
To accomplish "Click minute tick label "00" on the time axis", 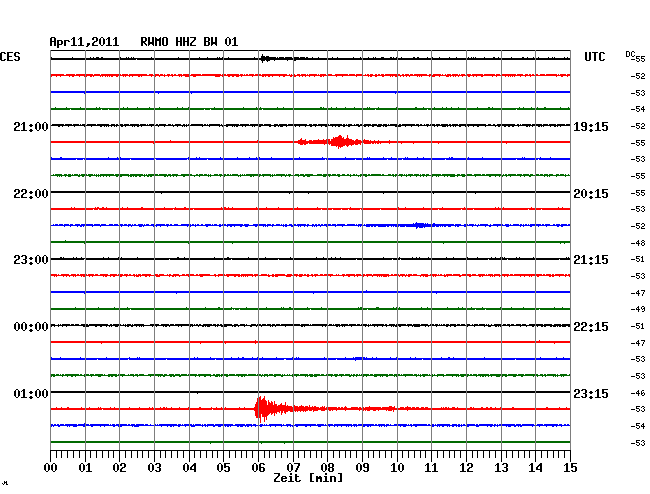I will click(x=51, y=468).
